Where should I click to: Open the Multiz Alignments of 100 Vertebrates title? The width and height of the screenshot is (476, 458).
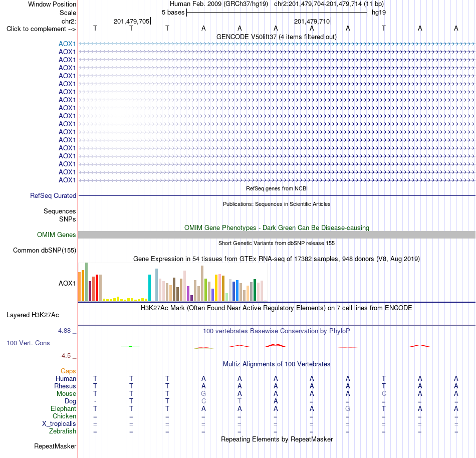click(x=277, y=364)
